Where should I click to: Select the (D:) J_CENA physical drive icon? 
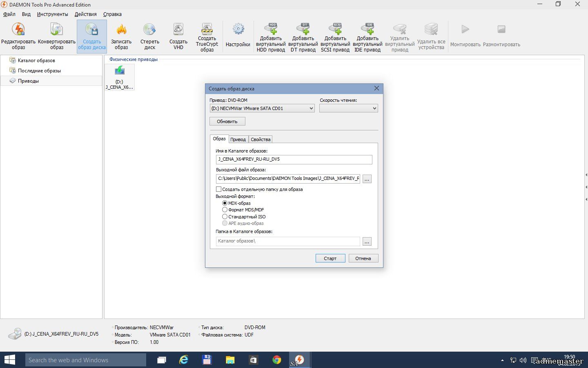[x=120, y=77]
